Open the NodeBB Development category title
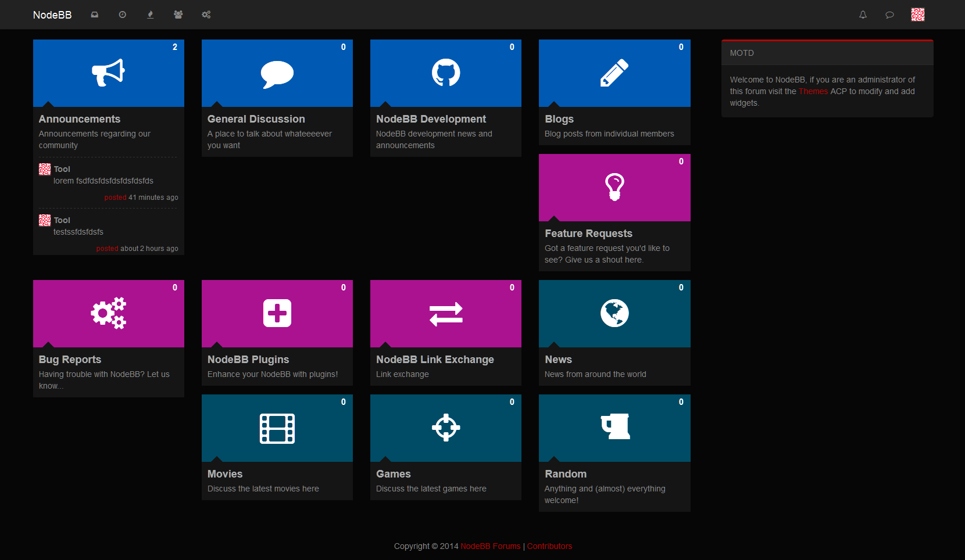The image size is (965, 560). [x=431, y=119]
